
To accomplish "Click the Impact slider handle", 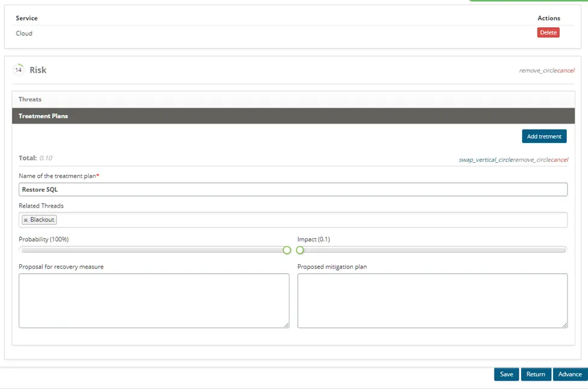I will click(x=300, y=250).
